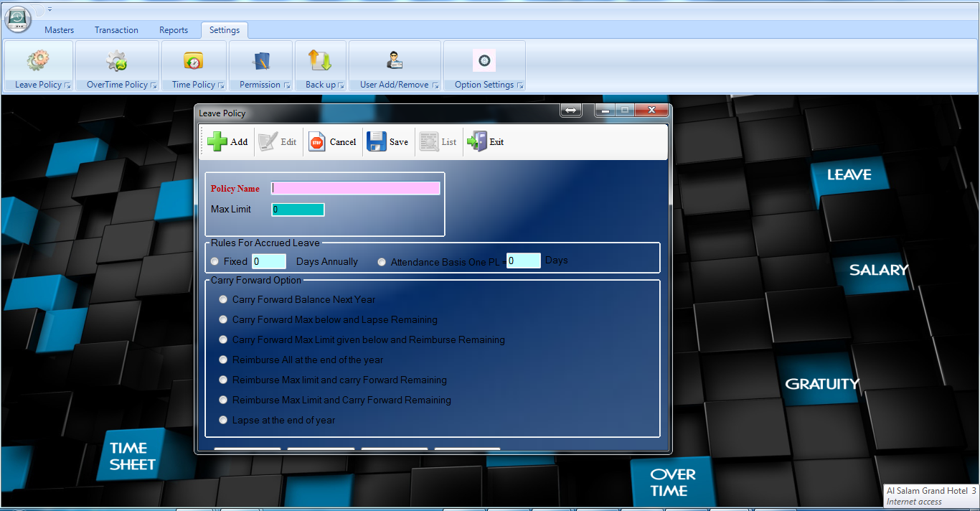Switch to the Masters tab
The image size is (980, 511).
tap(59, 30)
